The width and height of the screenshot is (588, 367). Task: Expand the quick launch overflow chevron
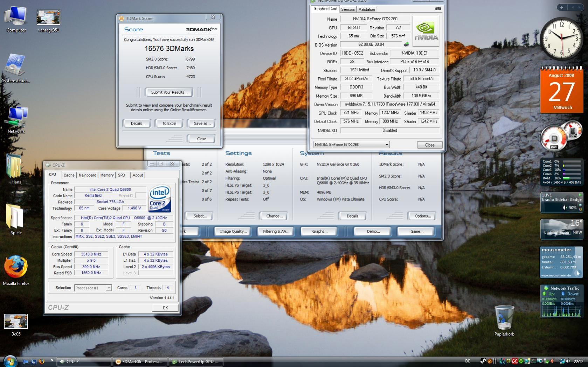(52, 360)
